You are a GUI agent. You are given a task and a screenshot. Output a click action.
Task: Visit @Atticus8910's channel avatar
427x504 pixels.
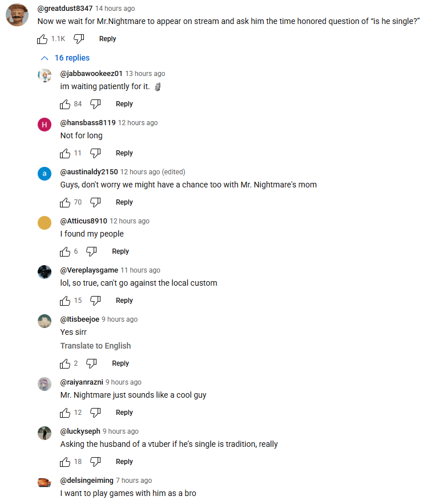click(x=45, y=223)
